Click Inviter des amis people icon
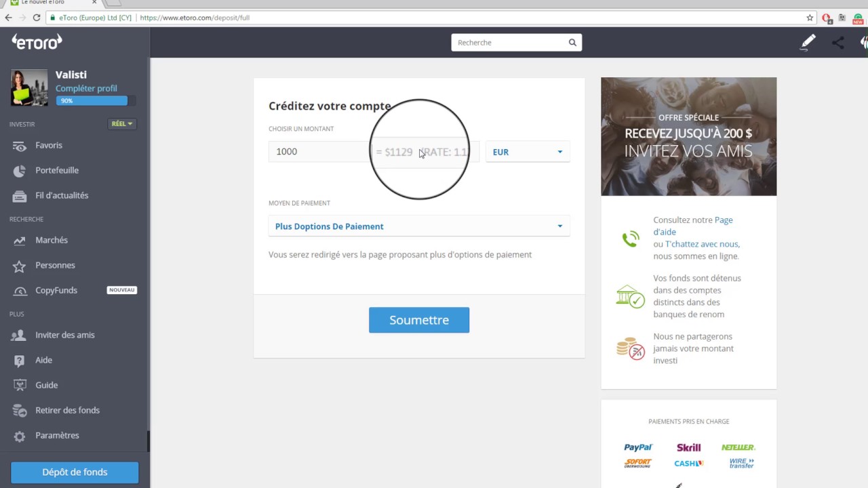This screenshot has width=868, height=488. (x=20, y=335)
